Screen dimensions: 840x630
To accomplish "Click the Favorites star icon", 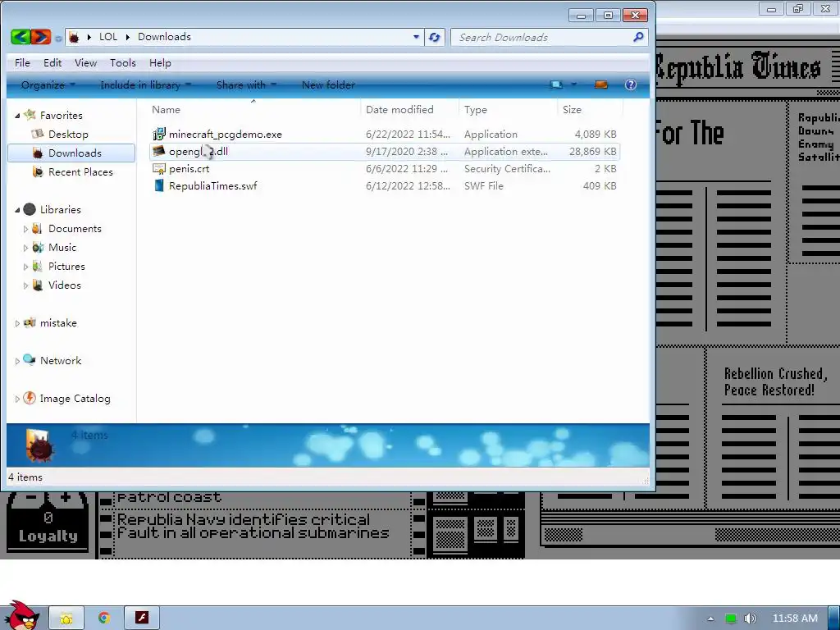I will click(30, 115).
